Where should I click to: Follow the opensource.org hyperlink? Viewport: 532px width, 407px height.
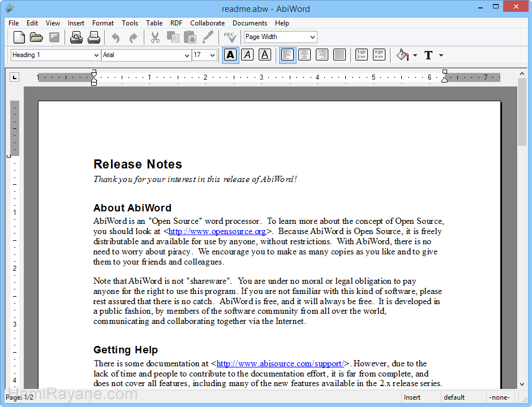pos(217,231)
